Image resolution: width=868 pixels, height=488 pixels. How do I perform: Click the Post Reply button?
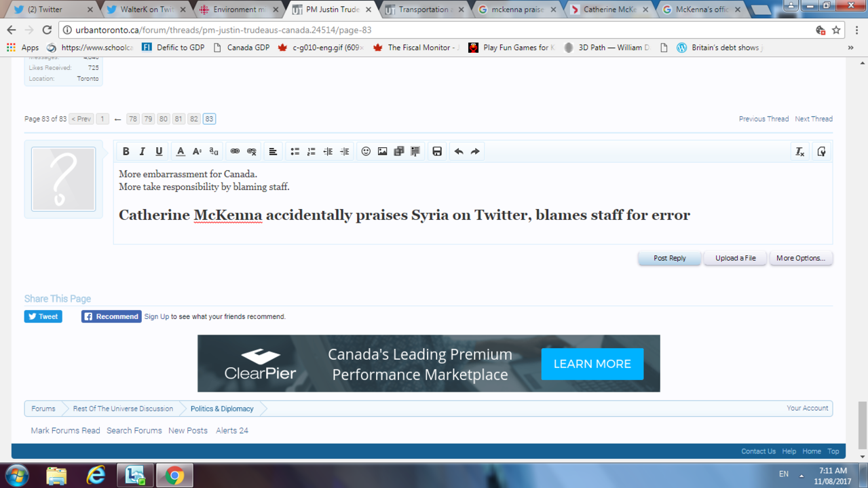click(x=669, y=258)
